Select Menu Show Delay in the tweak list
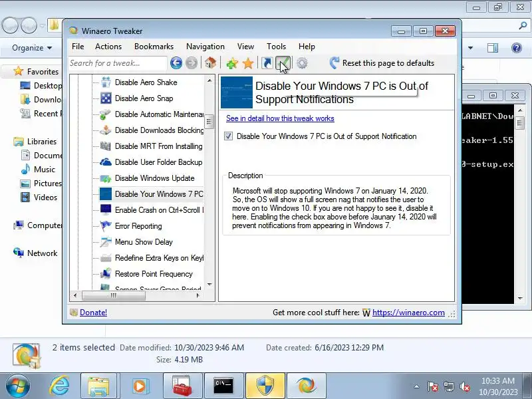 click(144, 242)
